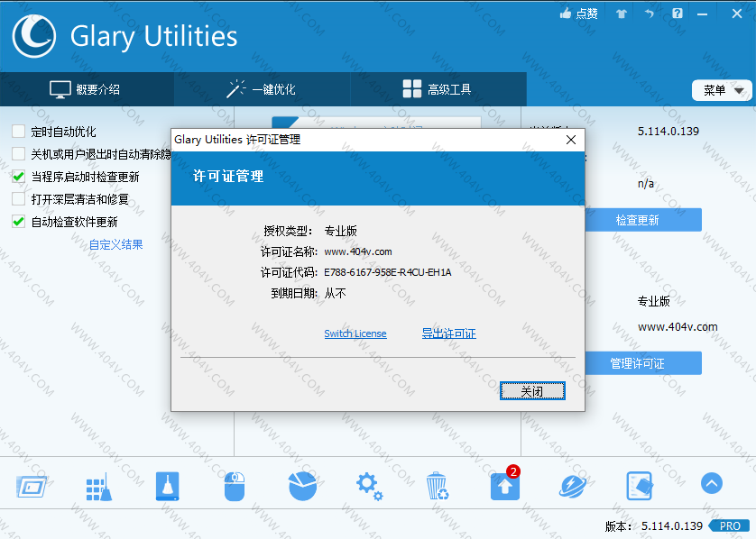Click the gears icon in bottom toolbar
This screenshot has height=539, width=756.
pos(369,486)
